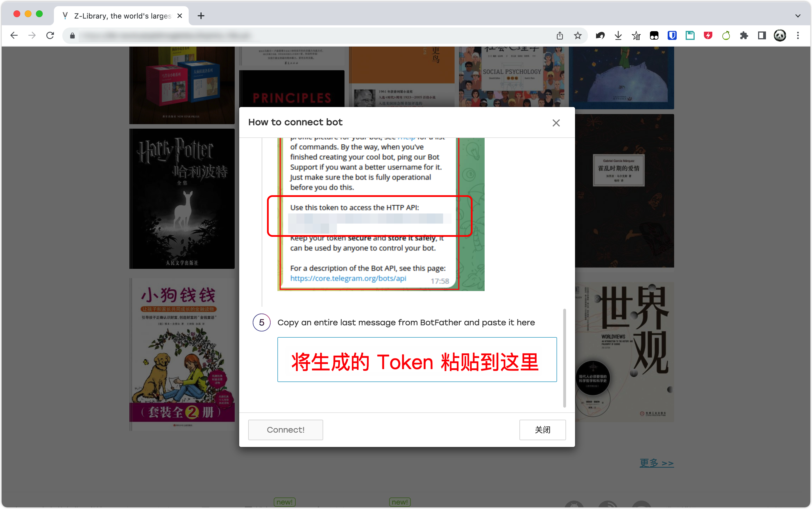The width and height of the screenshot is (812, 509).
Task: Open the Chrome three-dot menu
Action: tap(798, 35)
